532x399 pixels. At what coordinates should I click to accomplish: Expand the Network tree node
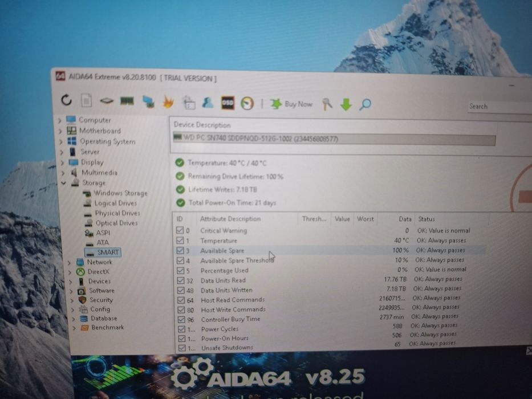tap(69, 262)
